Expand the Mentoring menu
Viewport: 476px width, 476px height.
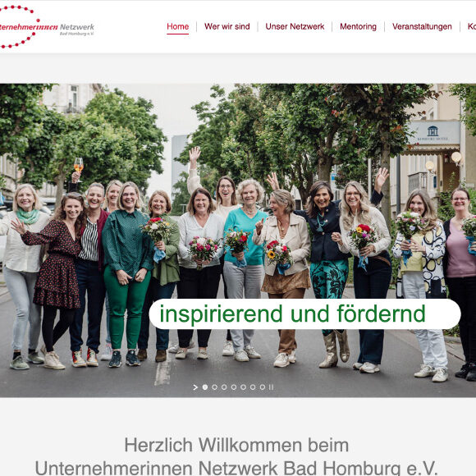coord(358,27)
